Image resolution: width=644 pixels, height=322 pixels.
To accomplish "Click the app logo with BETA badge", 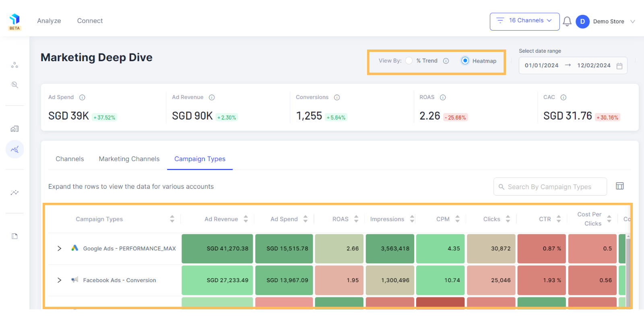I will [x=15, y=22].
